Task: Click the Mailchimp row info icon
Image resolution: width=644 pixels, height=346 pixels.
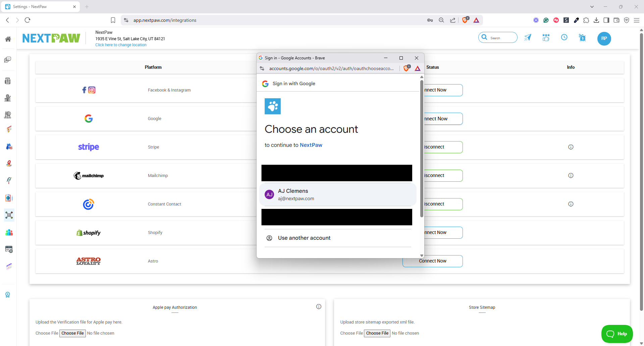Action: (x=571, y=175)
